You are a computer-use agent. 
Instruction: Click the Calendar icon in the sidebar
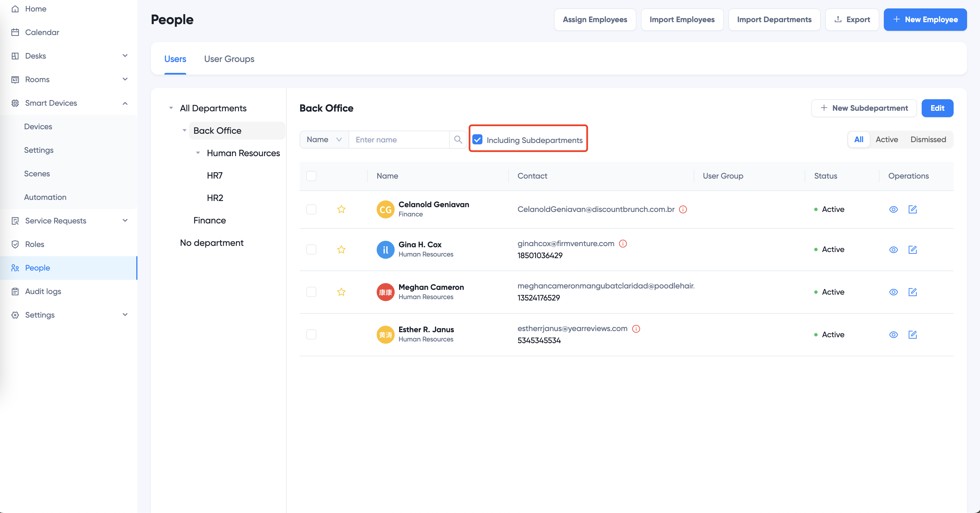(15, 32)
